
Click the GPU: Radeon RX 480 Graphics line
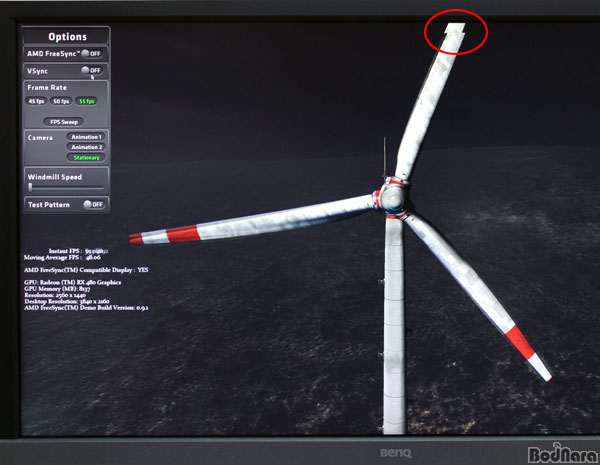(x=73, y=282)
